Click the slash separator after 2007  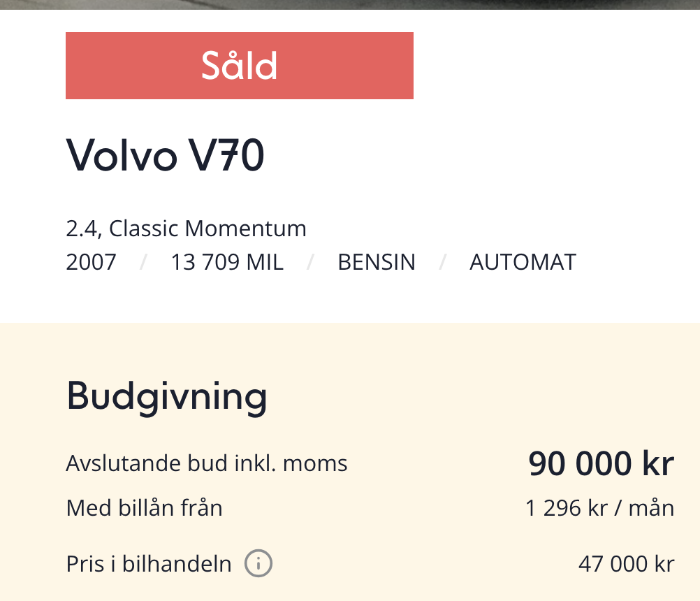click(x=143, y=262)
